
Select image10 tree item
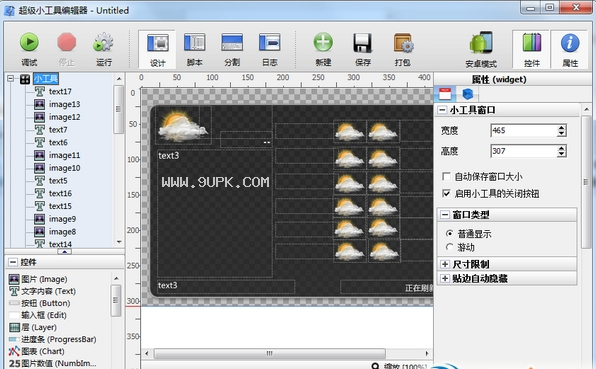[64, 168]
